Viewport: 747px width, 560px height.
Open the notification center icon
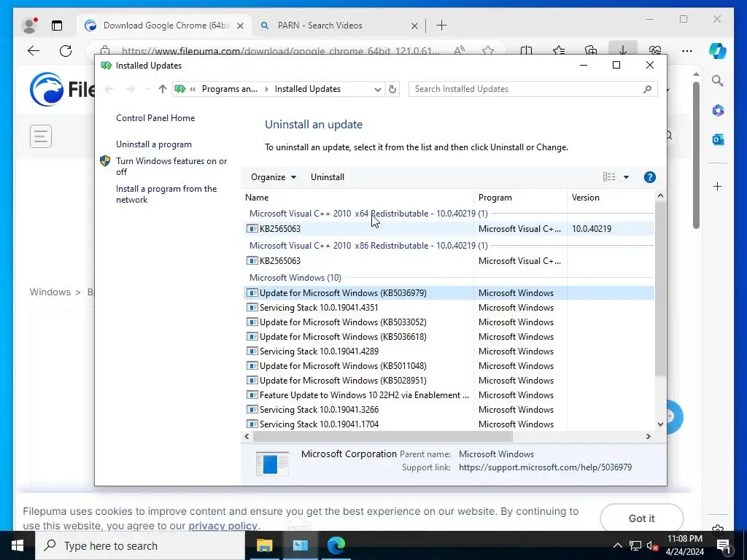(x=723, y=546)
